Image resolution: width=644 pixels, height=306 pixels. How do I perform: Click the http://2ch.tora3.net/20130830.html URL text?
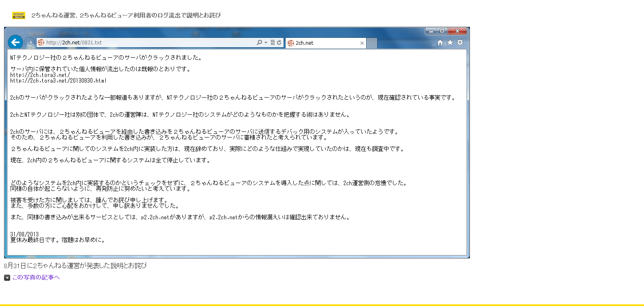tap(58, 81)
